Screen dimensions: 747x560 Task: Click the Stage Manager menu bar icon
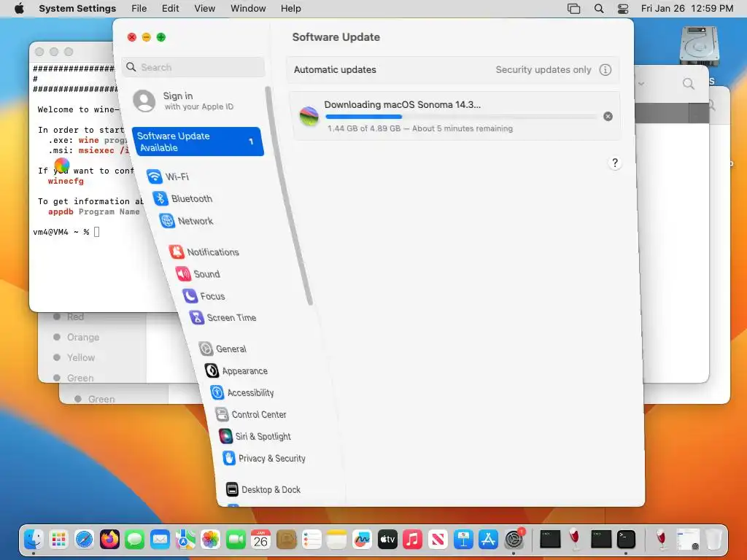click(x=573, y=9)
